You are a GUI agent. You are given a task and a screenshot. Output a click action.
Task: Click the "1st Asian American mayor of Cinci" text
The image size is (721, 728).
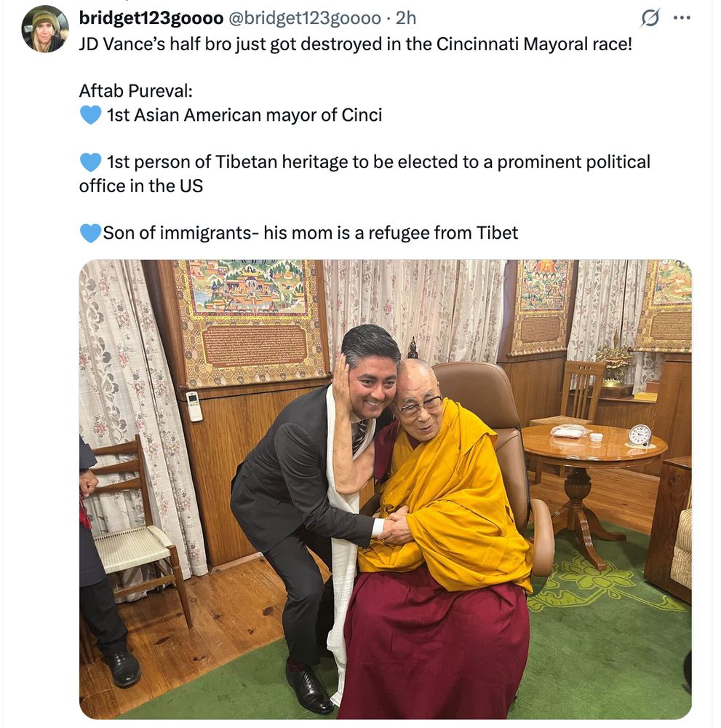coord(244,115)
